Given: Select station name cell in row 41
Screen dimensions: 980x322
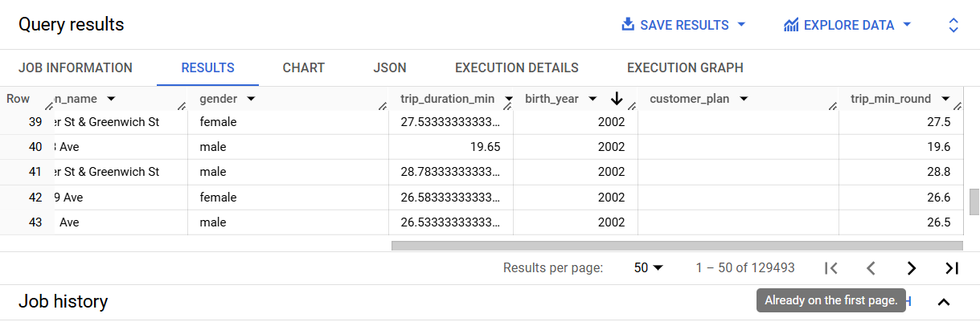Looking at the screenshot, I should [x=121, y=172].
